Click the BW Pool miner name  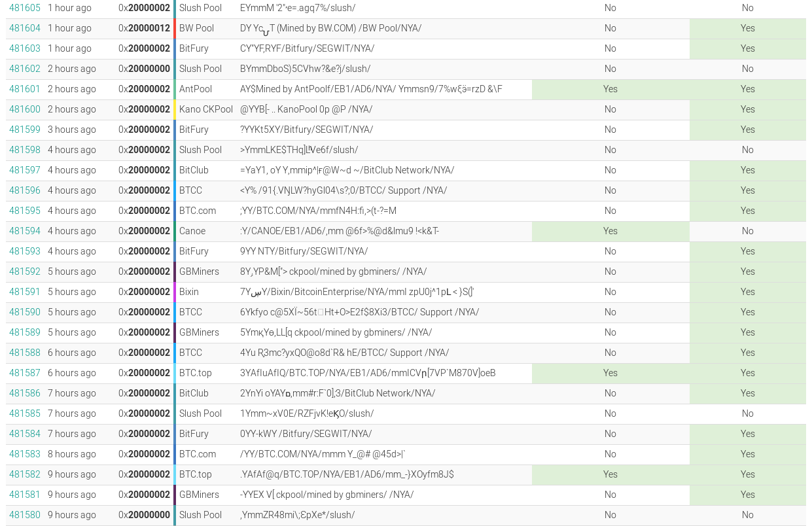point(196,28)
